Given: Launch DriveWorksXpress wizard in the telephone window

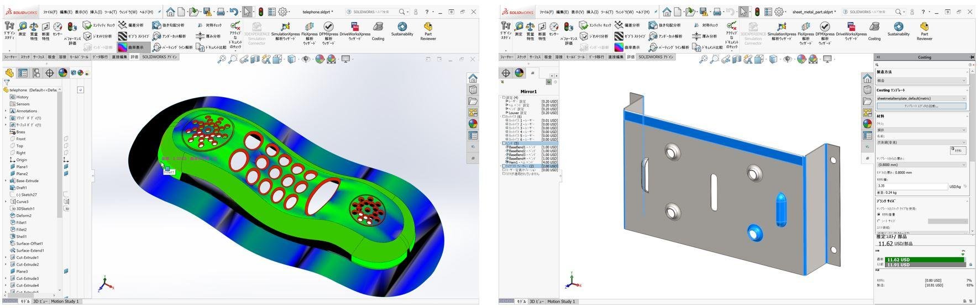Looking at the screenshot, I should tap(355, 31).
